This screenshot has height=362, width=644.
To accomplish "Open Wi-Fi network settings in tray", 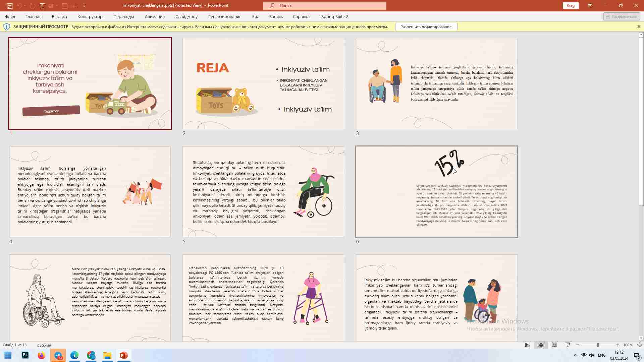I will (x=584, y=355).
